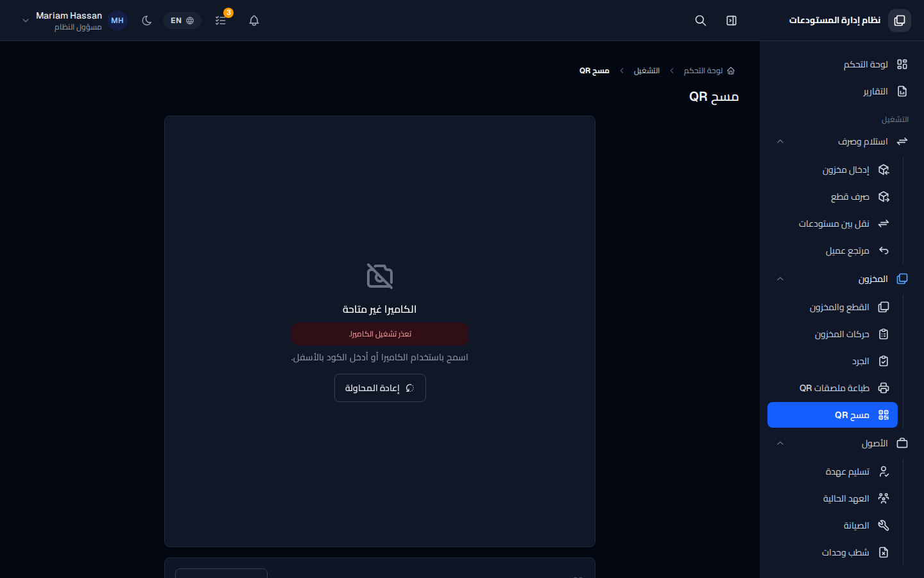
Task: Click the camera-off icon
Action: pyautogui.click(x=380, y=276)
